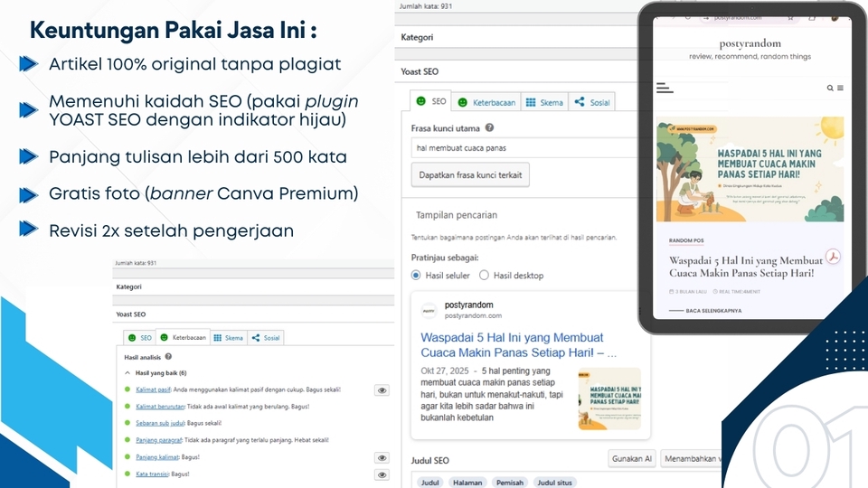This screenshot has height=488, width=868.
Task: Open the Sebaran sub judul link
Action: tap(161, 423)
